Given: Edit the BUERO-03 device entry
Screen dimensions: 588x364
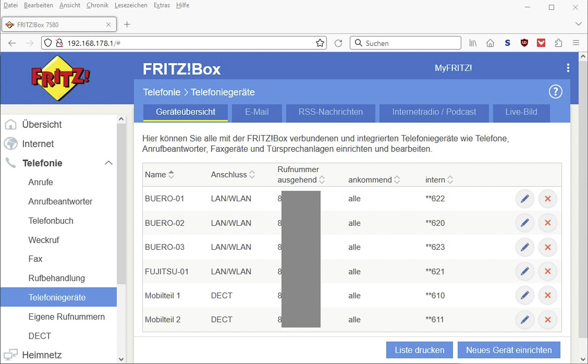Looking at the screenshot, I should point(525,247).
